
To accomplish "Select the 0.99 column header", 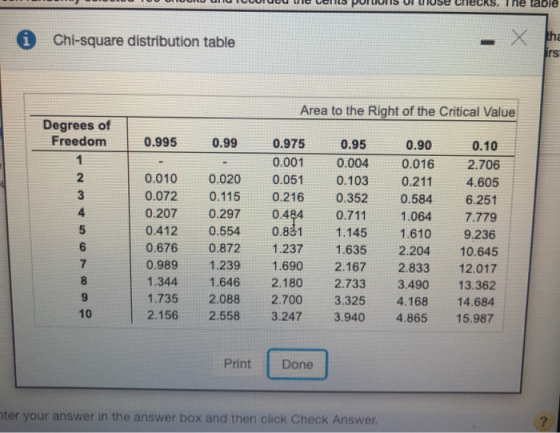I will coord(225,143).
